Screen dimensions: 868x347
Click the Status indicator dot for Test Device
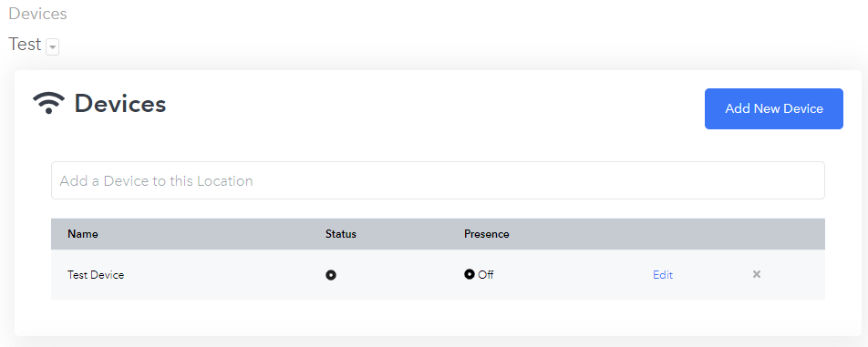[330, 275]
